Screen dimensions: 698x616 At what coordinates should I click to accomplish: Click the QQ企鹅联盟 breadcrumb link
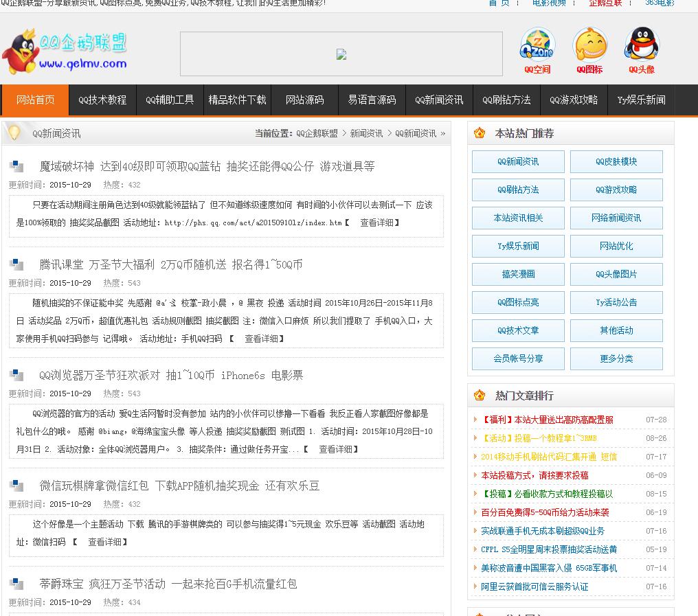pos(317,133)
